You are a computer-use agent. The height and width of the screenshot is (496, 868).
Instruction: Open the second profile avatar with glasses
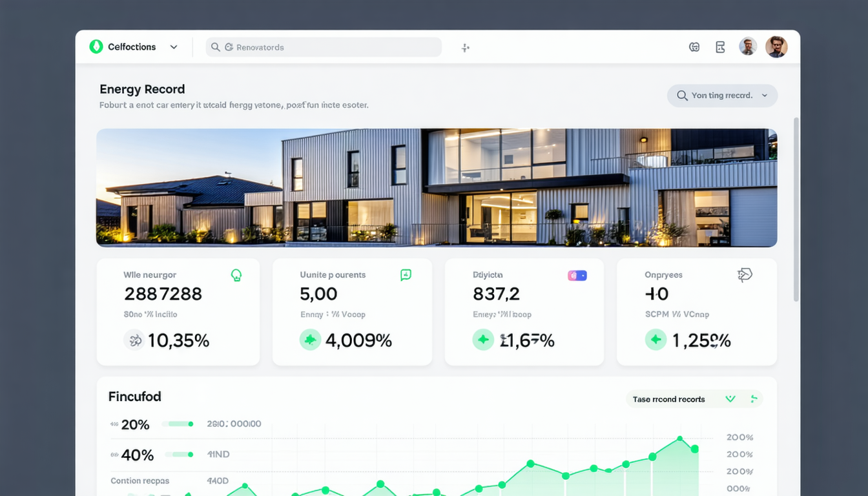(x=776, y=46)
